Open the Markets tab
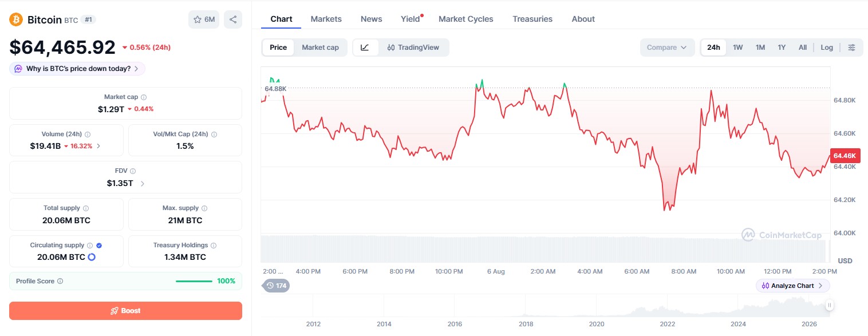868x336 pixels. coord(326,19)
